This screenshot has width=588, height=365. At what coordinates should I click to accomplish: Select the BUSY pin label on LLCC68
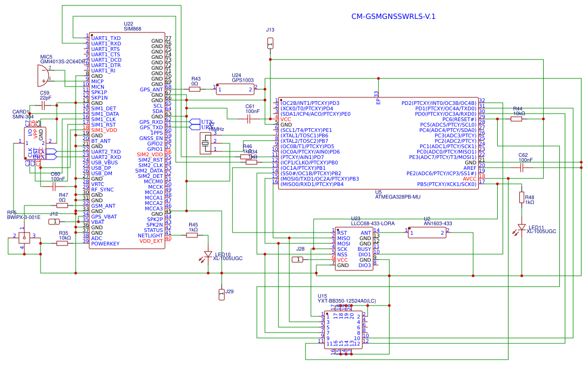coord(364,249)
